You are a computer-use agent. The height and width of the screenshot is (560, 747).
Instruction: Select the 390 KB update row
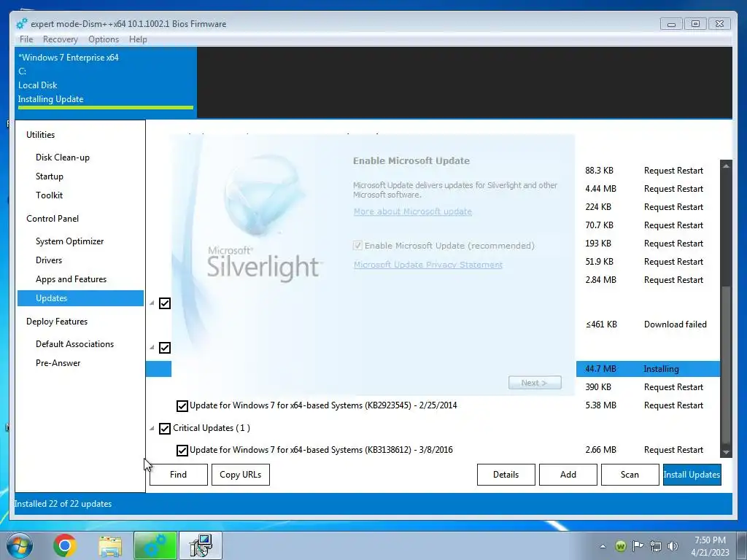(x=433, y=387)
